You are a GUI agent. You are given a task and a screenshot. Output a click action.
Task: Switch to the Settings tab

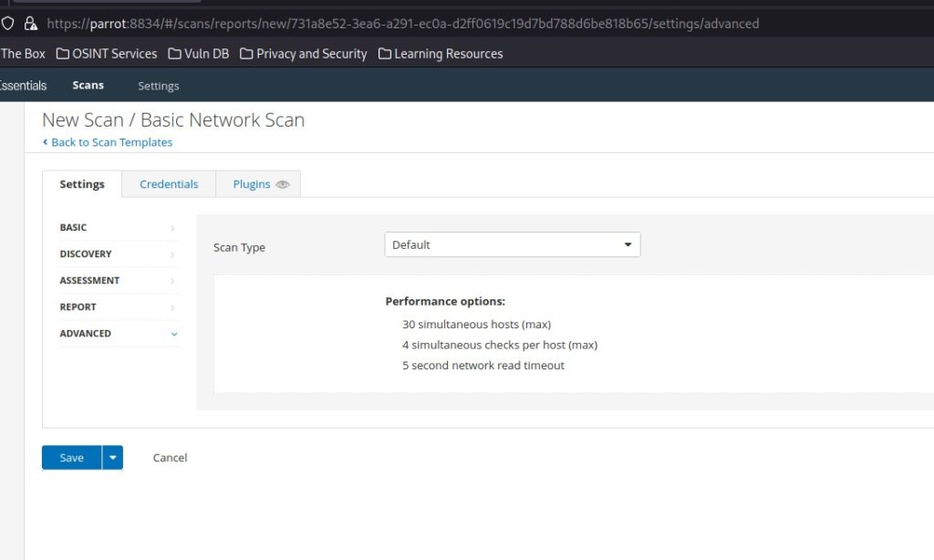tap(82, 184)
